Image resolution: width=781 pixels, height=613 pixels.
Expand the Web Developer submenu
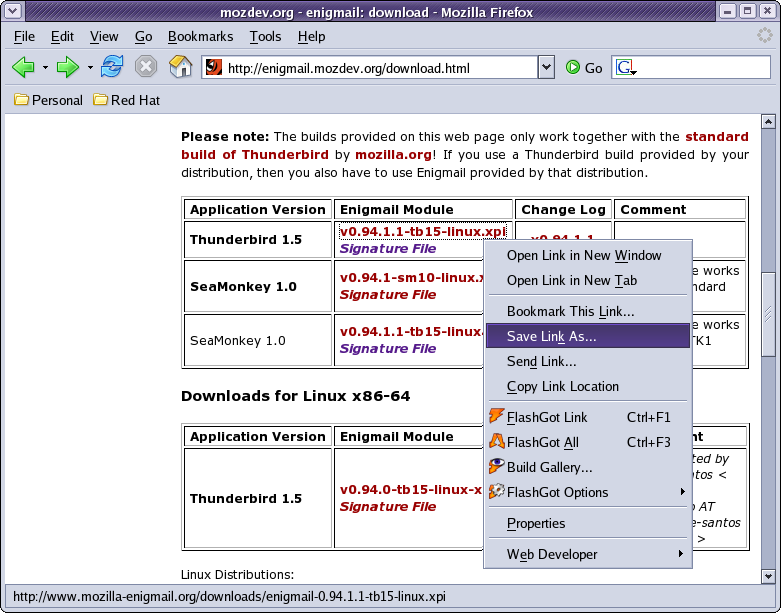[588, 554]
